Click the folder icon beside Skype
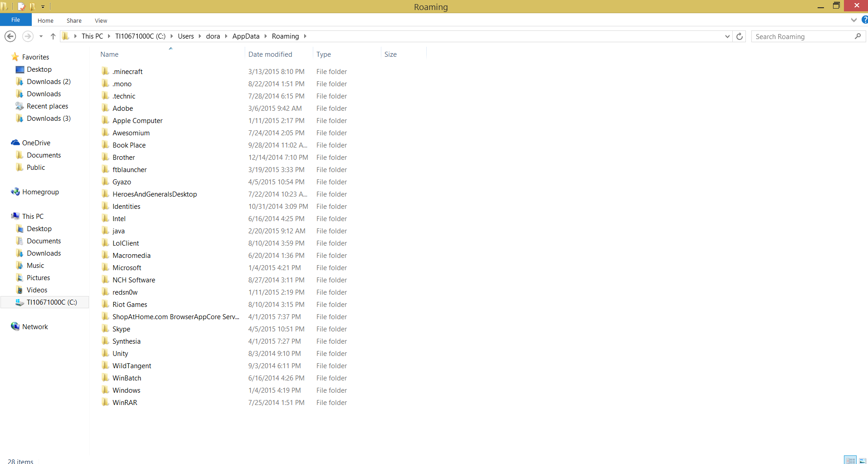The image size is (868, 464). pos(105,329)
